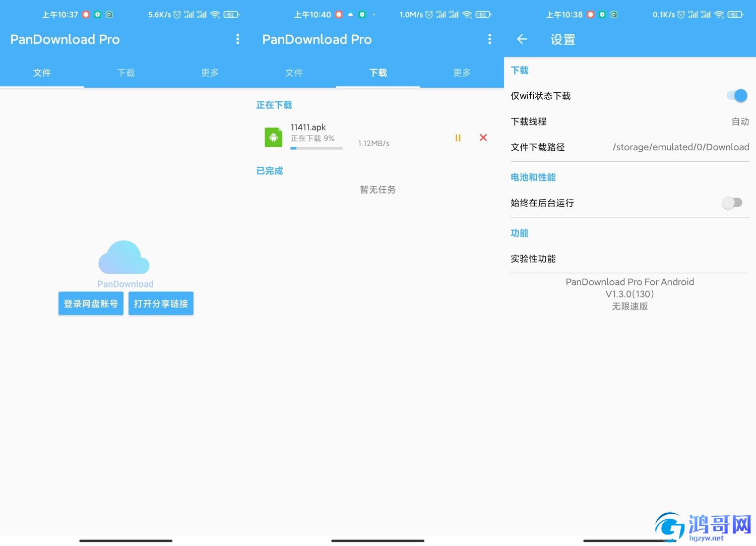
Task: Open 实验性功能 settings entry
Action: point(629,259)
